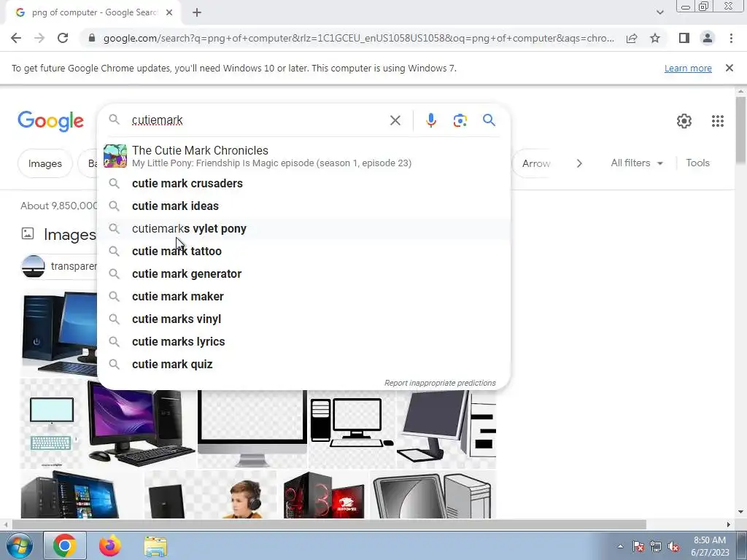This screenshot has width=747, height=560.
Task: Open the Chrome three-dot menu
Action: coord(731,38)
